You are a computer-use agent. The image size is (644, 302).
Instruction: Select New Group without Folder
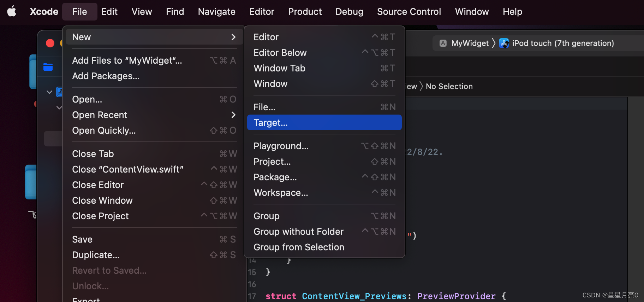click(x=324, y=232)
